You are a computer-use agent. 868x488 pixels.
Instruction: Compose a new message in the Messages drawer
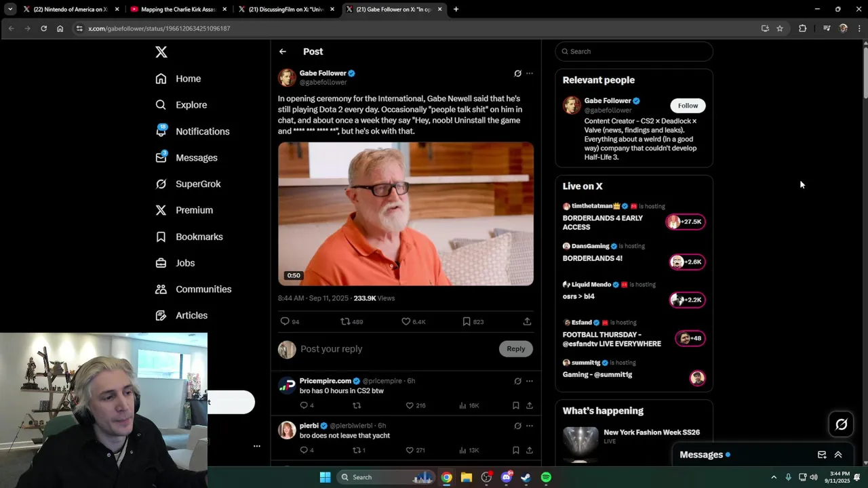pos(822,455)
